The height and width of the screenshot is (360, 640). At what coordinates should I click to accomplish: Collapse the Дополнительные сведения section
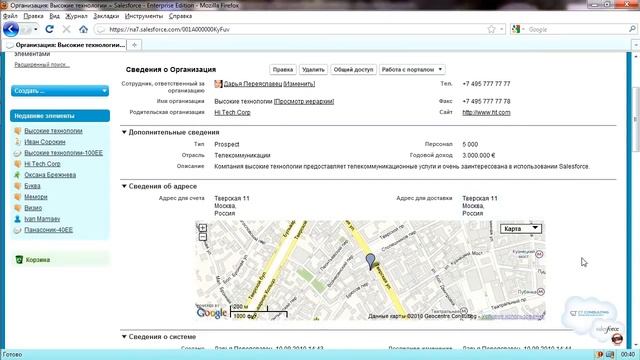point(124,132)
